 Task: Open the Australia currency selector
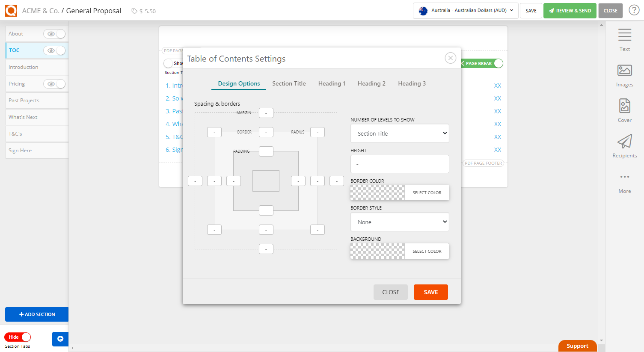click(465, 10)
